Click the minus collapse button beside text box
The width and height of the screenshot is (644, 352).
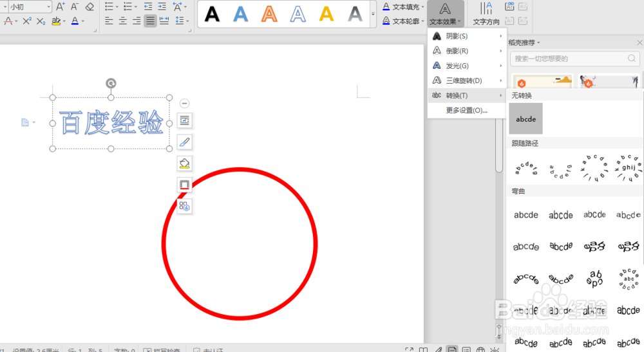pyautogui.click(x=185, y=103)
